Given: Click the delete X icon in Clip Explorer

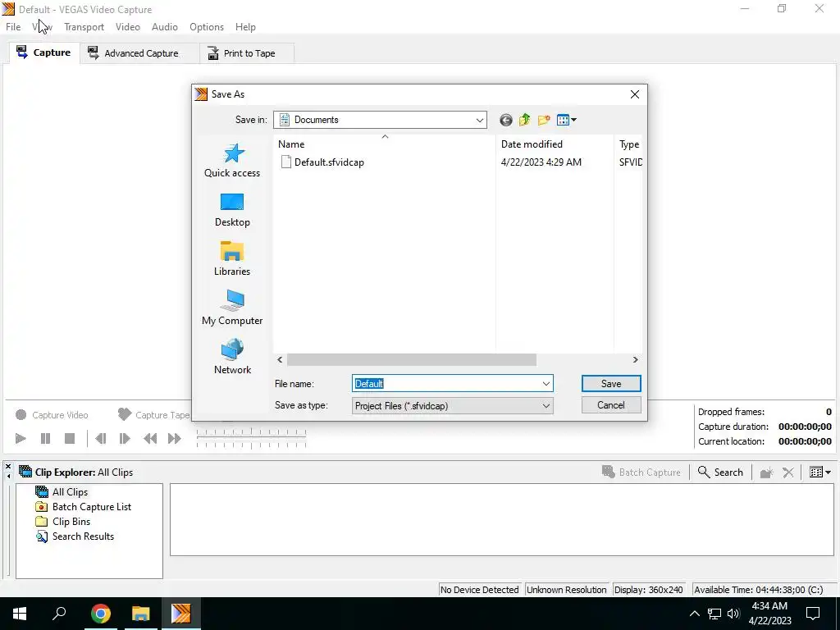Looking at the screenshot, I should click(x=788, y=472).
